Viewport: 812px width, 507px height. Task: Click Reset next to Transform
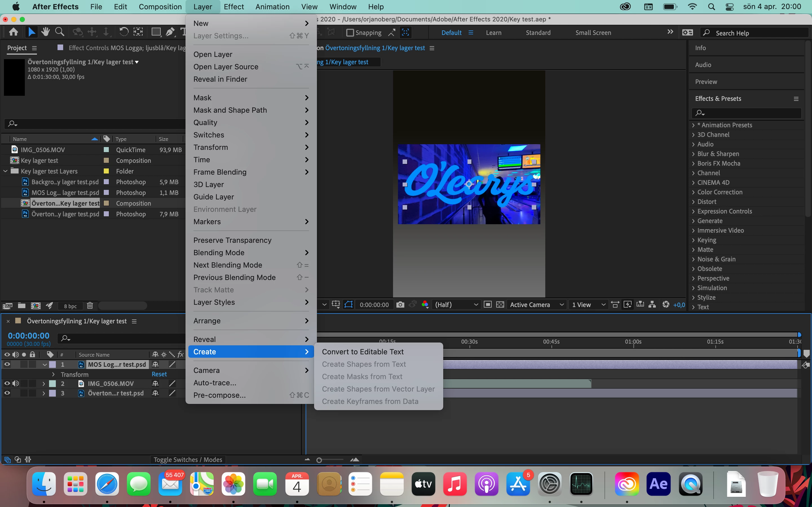pyautogui.click(x=159, y=374)
